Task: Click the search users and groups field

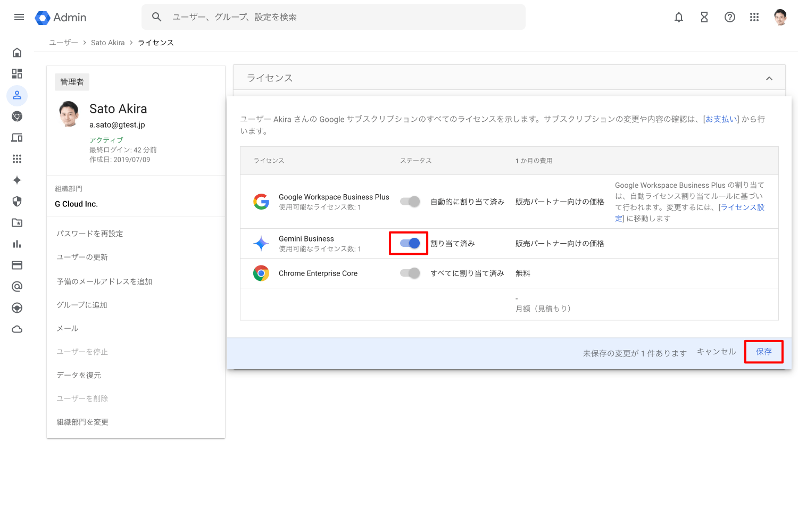Action: coord(334,17)
